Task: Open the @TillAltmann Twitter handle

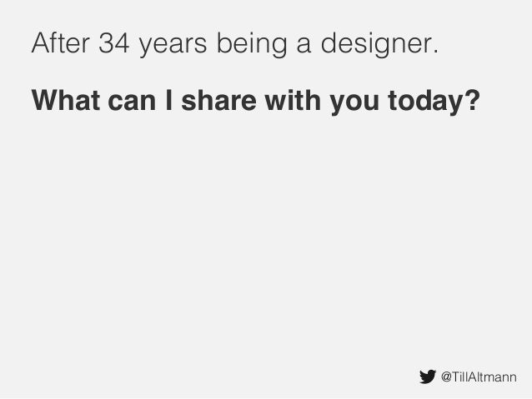Action: 479,377
